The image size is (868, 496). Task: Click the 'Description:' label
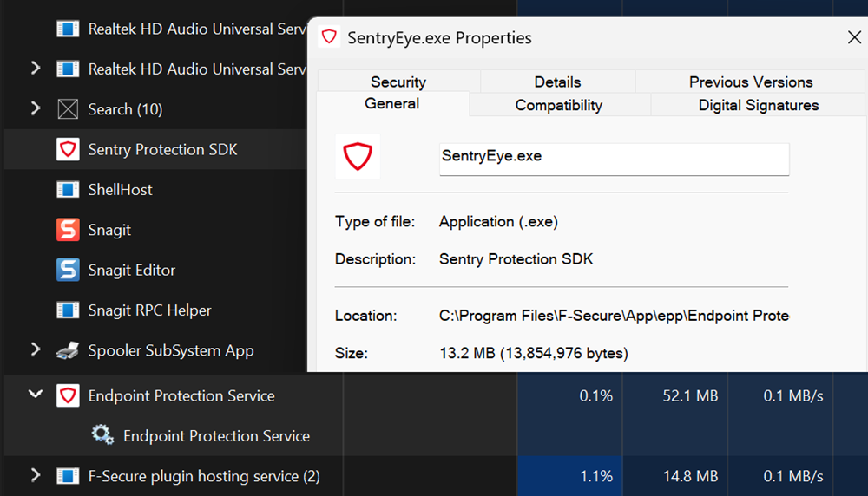pyautogui.click(x=375, y=258)
